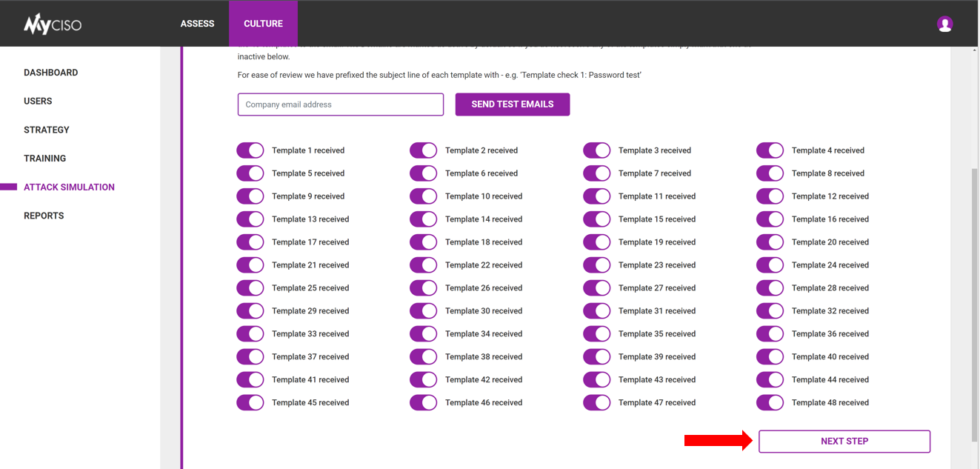Open the Reports sidebar item
The height and width of the screenshot is (469, 980).
[x=44, y=216]
